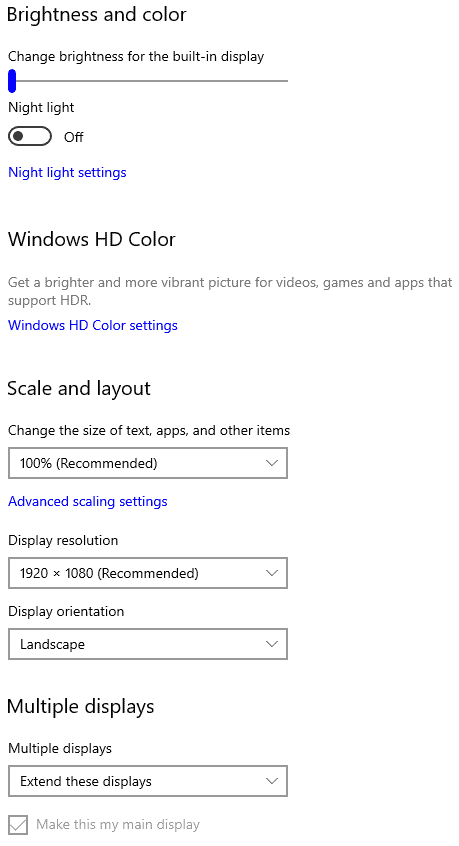Click the checkmark icon beside main display option
Screen dimensions: 459x846
[18, 824]
